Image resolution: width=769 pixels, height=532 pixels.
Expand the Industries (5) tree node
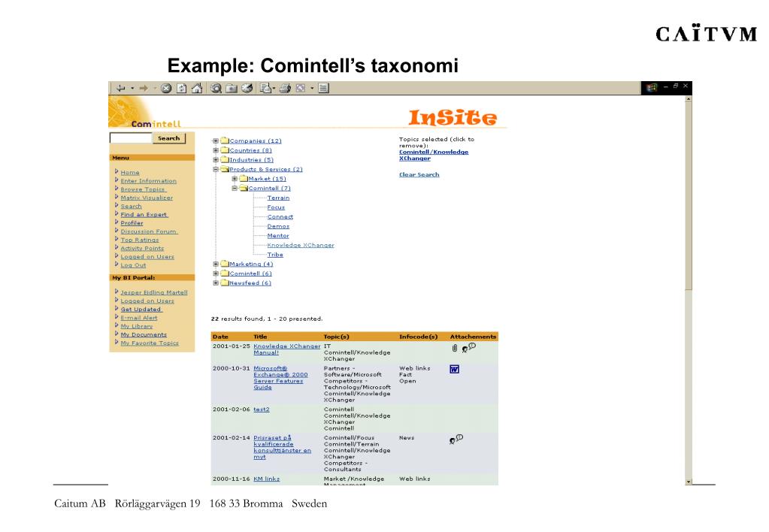pyautogui.click(x=215, y=160)
